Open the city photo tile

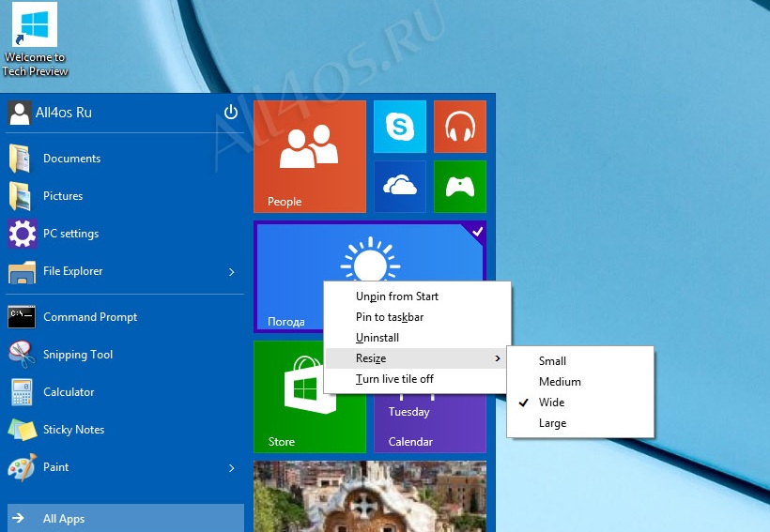(x=370, y=496)
